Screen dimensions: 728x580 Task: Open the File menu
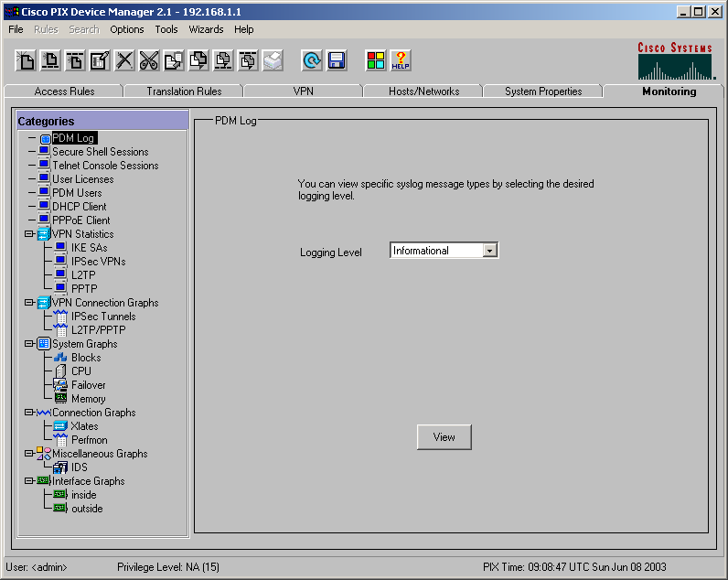point(16,29)
